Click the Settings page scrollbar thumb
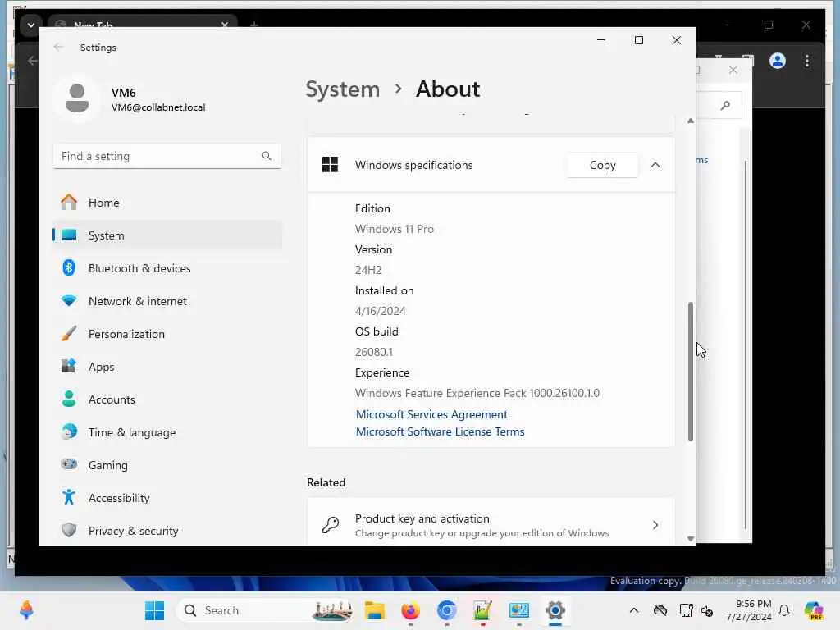Screen dimensions: 840x630 [691, 372]
